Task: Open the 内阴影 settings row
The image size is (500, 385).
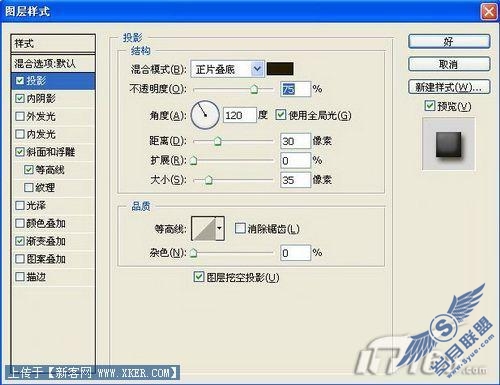Action: [53, 98]
